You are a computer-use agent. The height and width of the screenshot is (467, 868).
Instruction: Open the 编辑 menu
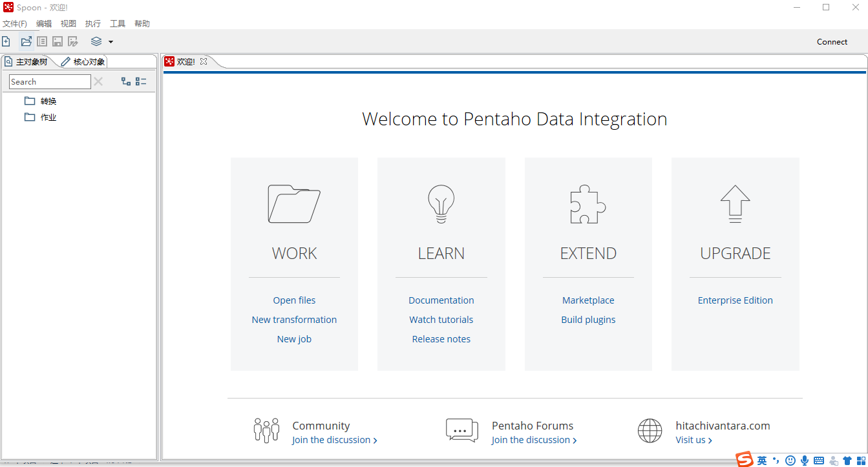44,24
